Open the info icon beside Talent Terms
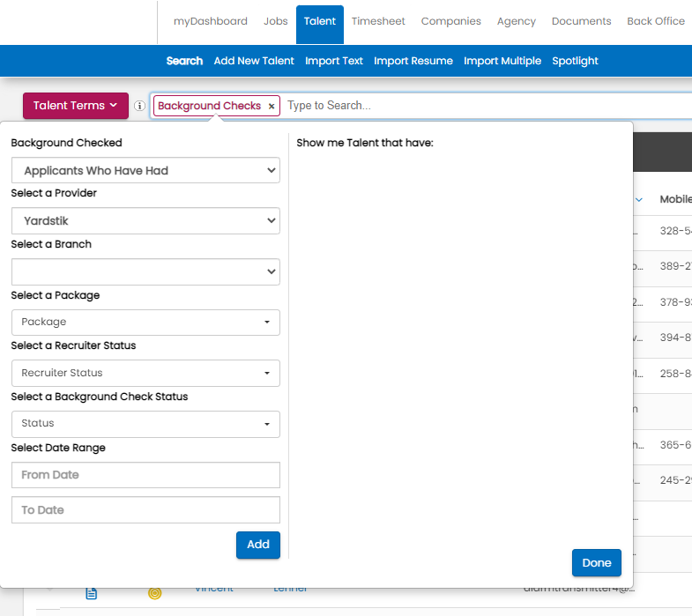 click(x=139, y=106)
